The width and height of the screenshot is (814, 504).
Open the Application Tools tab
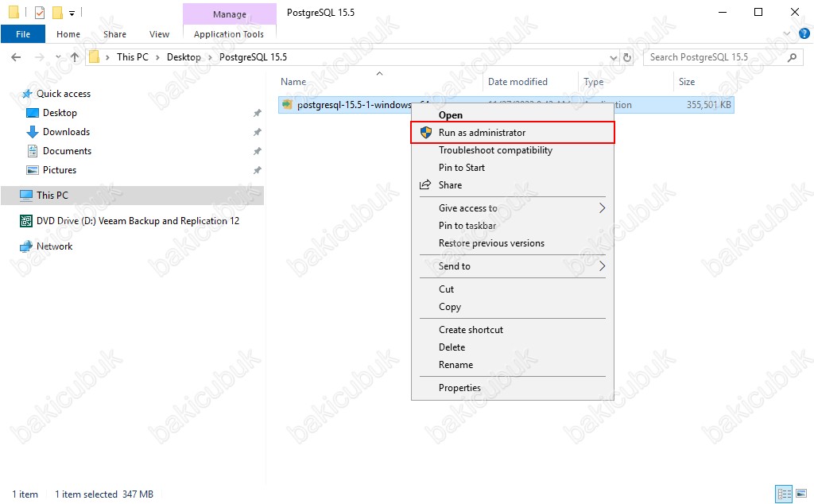pos(229,34)
